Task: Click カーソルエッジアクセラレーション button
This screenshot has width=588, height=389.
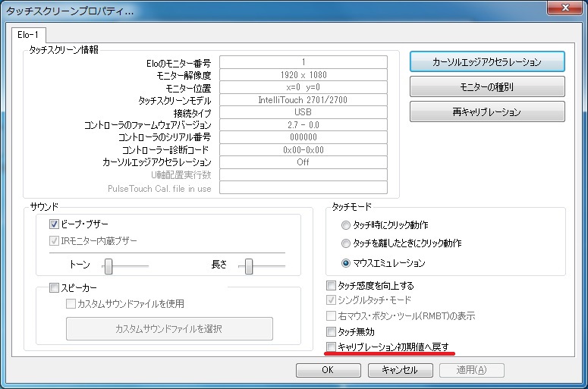Action: pyautogui.click(x=486, y=61)
